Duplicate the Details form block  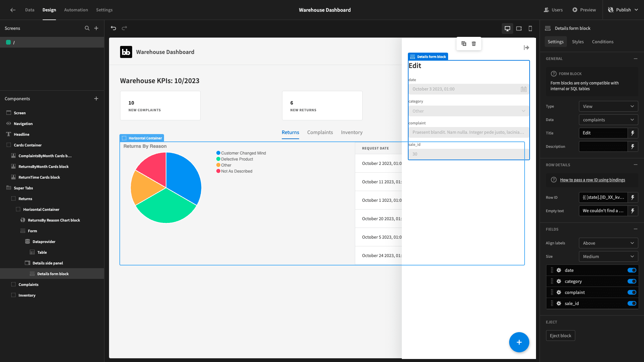464,44
